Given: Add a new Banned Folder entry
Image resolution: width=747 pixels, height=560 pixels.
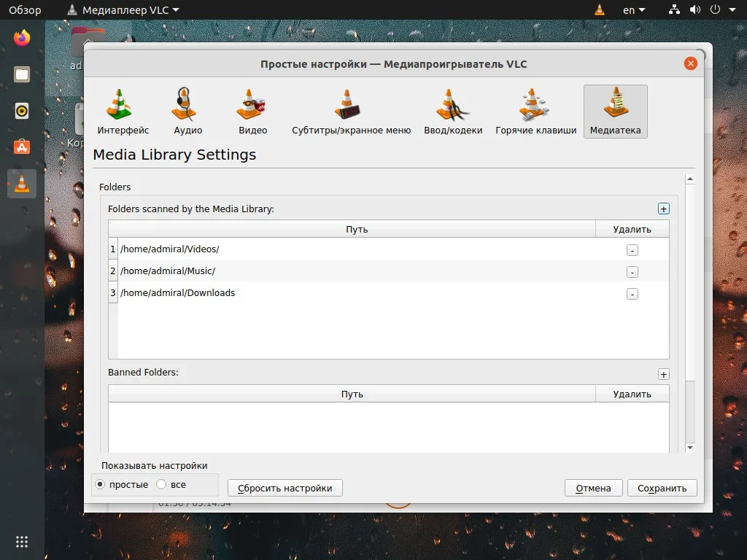Looking at the screenshot, I should tap(664, 374).
